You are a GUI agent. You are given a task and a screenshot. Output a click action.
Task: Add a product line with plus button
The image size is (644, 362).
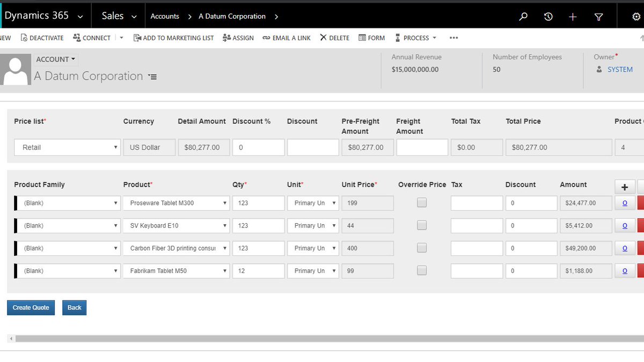tap(625, 187)
